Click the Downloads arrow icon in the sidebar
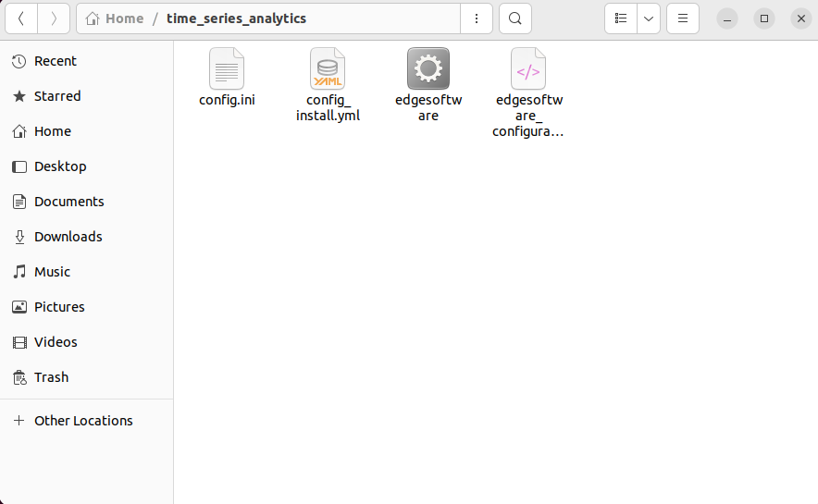 coord(19,237)
